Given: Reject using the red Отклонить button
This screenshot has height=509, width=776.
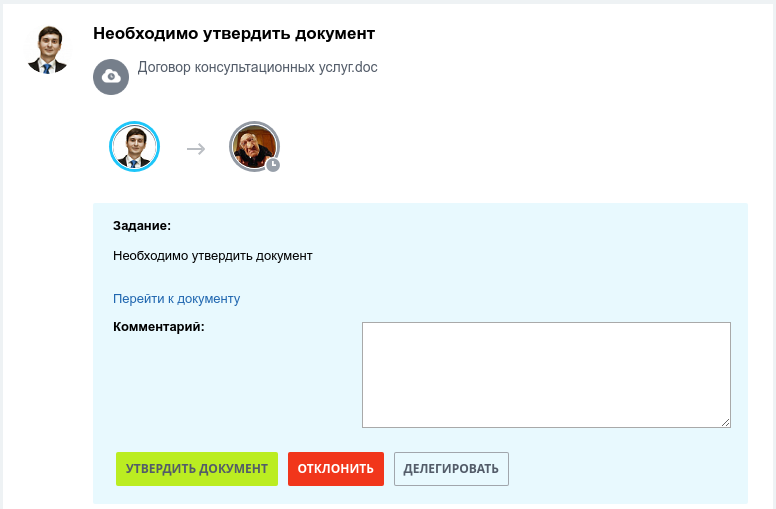Looking at the screenshot, I should click(336, 468).
